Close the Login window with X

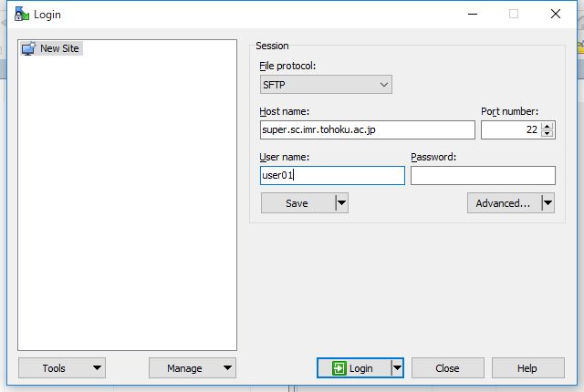556,15
